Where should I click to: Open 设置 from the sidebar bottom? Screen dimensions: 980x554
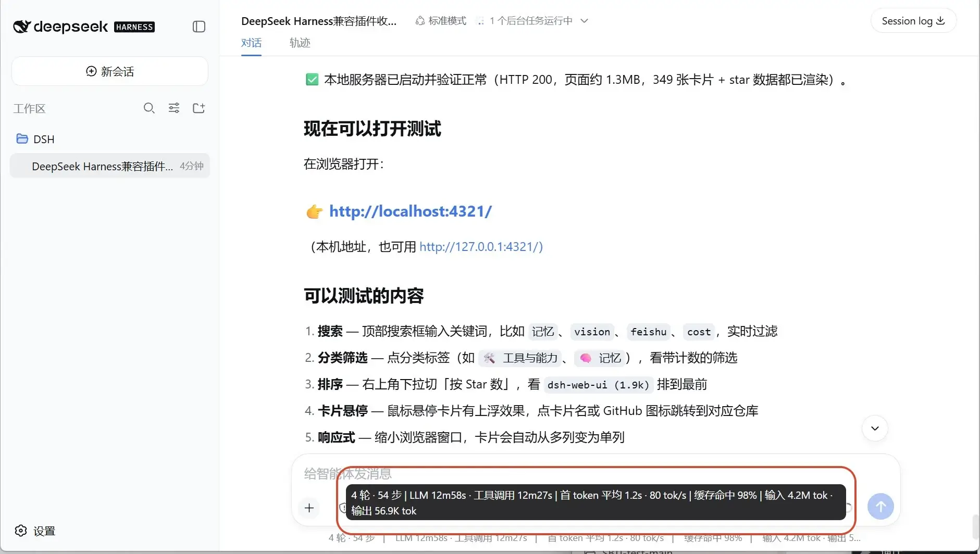[35, 531]
